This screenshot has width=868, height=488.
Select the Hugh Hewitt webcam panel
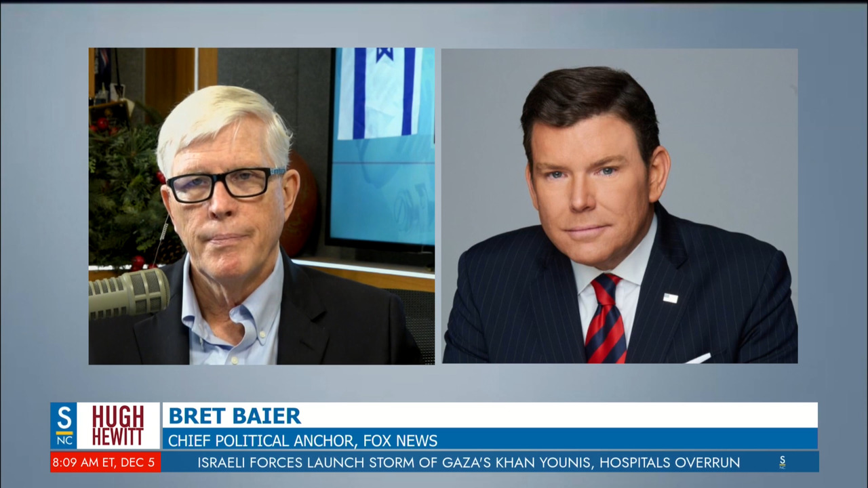[x=261, y=205]
